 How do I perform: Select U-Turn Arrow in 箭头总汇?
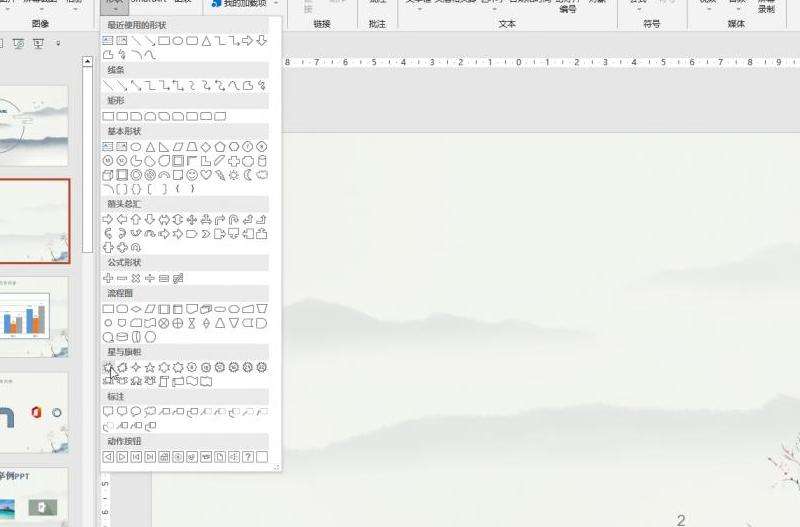pos(234,219)
